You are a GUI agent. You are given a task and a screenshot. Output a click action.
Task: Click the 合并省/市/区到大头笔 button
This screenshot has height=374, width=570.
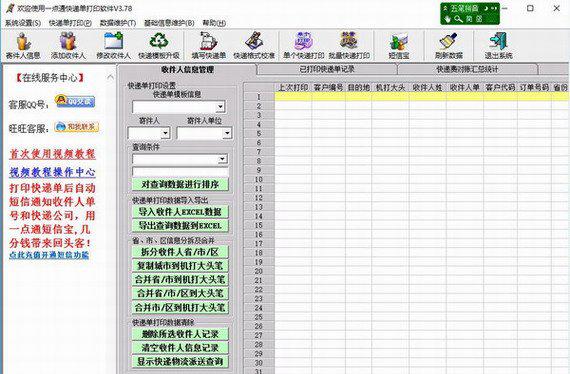pos(180,293)
